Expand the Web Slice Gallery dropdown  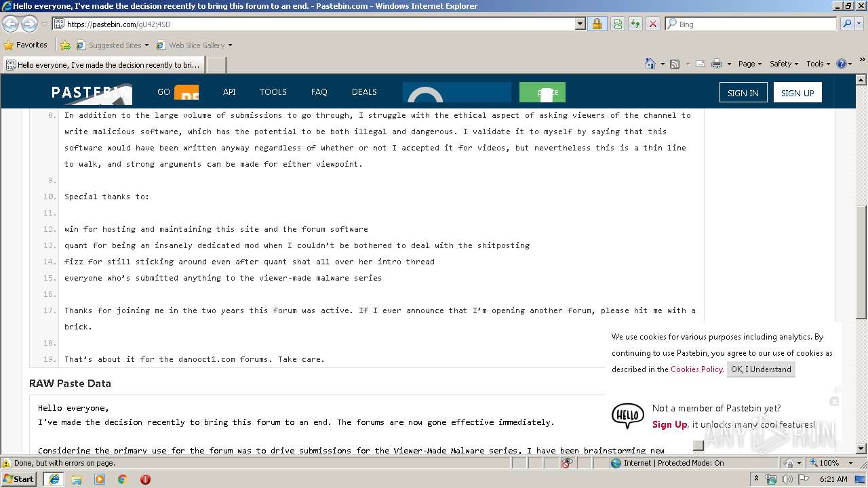(230, 45)
